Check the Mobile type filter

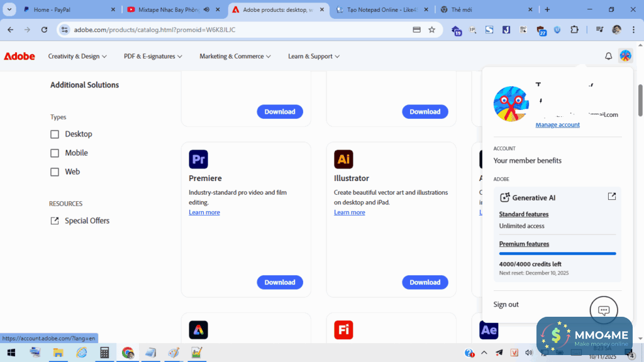click(55, 153)
